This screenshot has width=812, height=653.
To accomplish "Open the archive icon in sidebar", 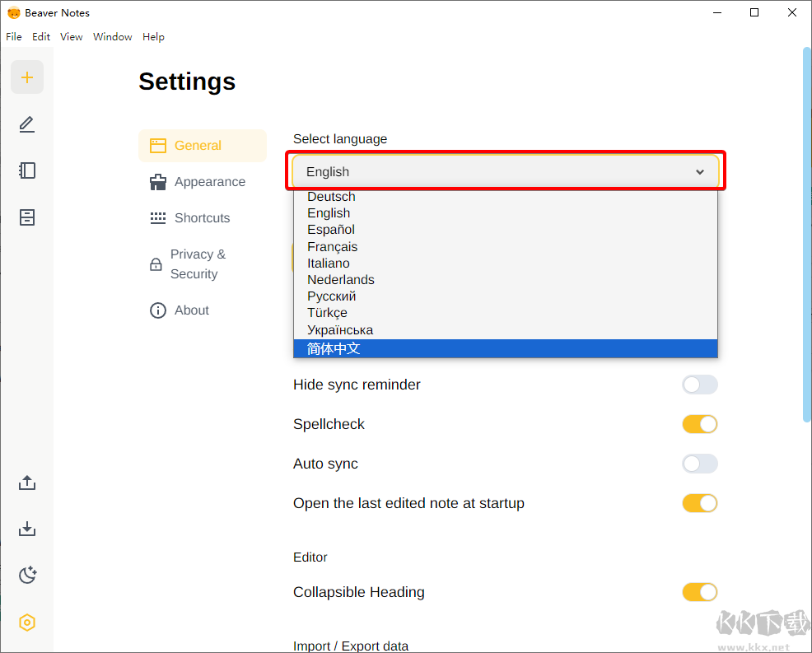I will (27, 217).
